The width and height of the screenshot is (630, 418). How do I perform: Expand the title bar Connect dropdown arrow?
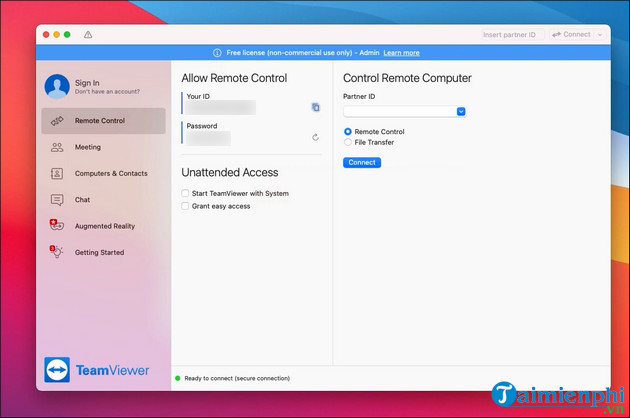tap(600, 35)
